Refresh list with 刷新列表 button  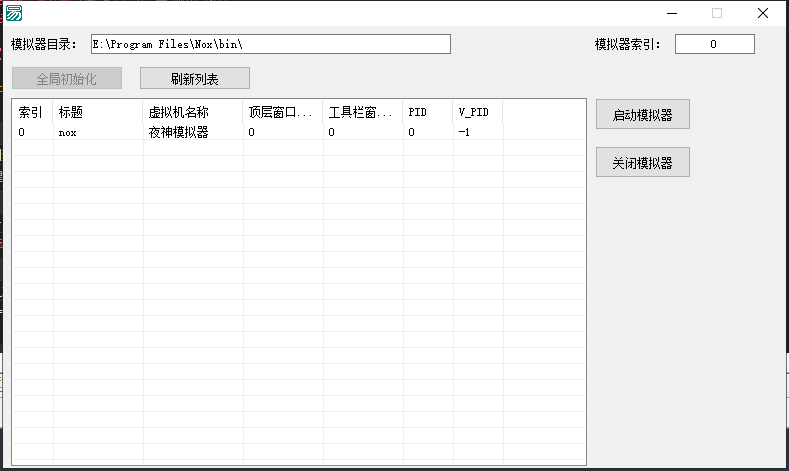195,78
